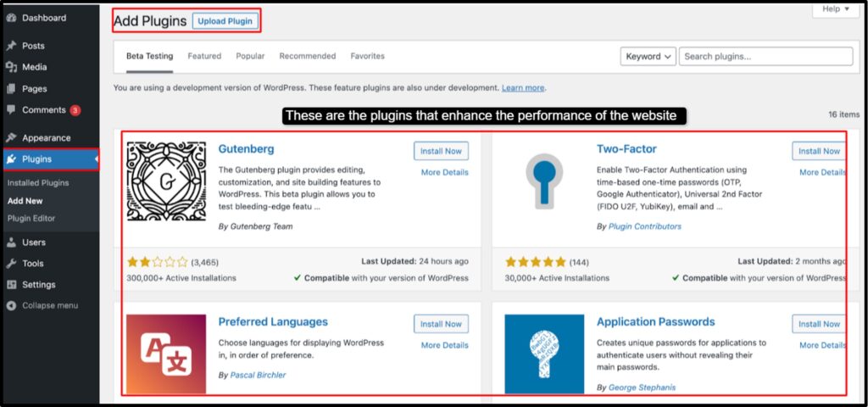Image resolution: width=868 pixels, height=407 pixels.
Task: Switch to the Featured tab
Action: click(204, 56)
